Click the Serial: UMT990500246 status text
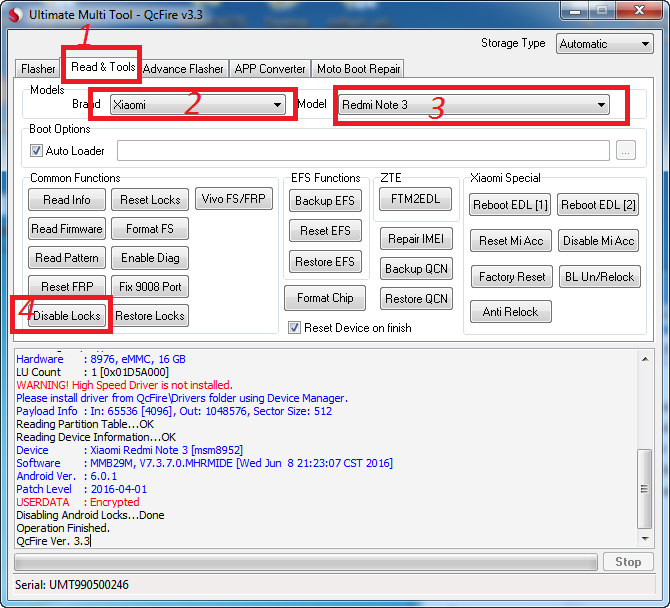Viewport: 670px width, 608px height. click(72, 585)
